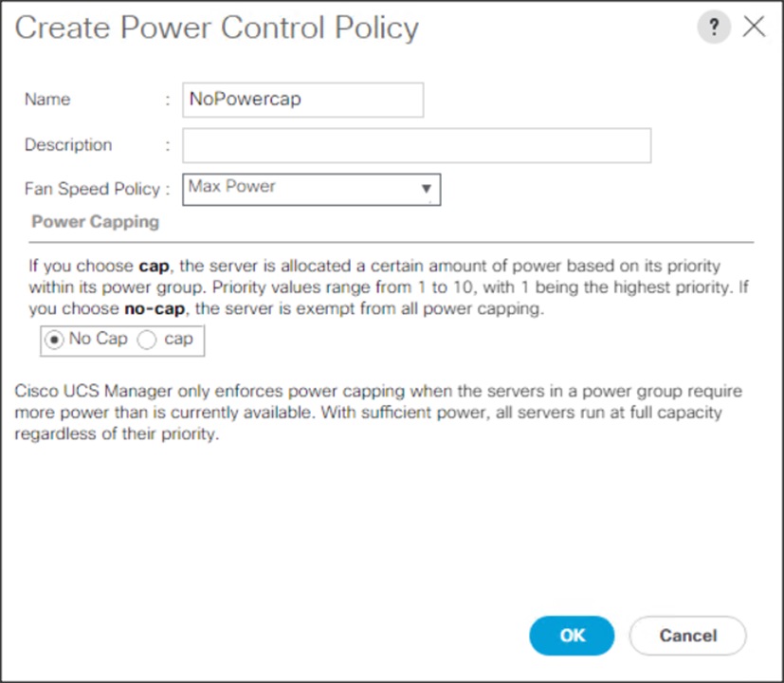Click the bold no-cap word in explanation
This screenshot has height=683, width=784.
point(154,309)
